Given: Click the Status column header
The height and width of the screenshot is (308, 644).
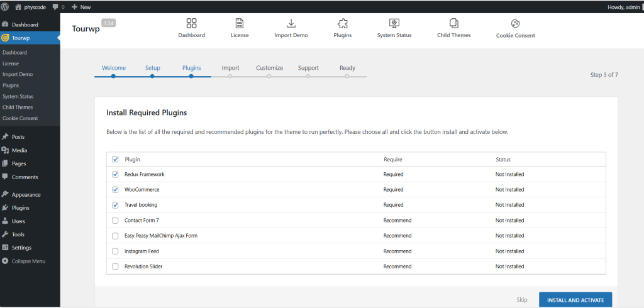Looking at the screenshot, I should 503,159.
